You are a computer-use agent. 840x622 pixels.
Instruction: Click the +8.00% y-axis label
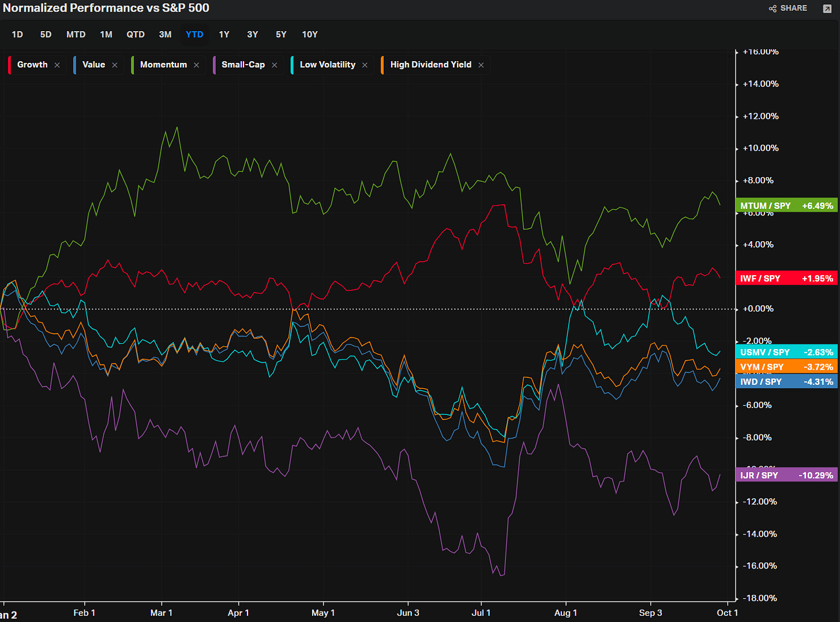[x=758, y=180]
